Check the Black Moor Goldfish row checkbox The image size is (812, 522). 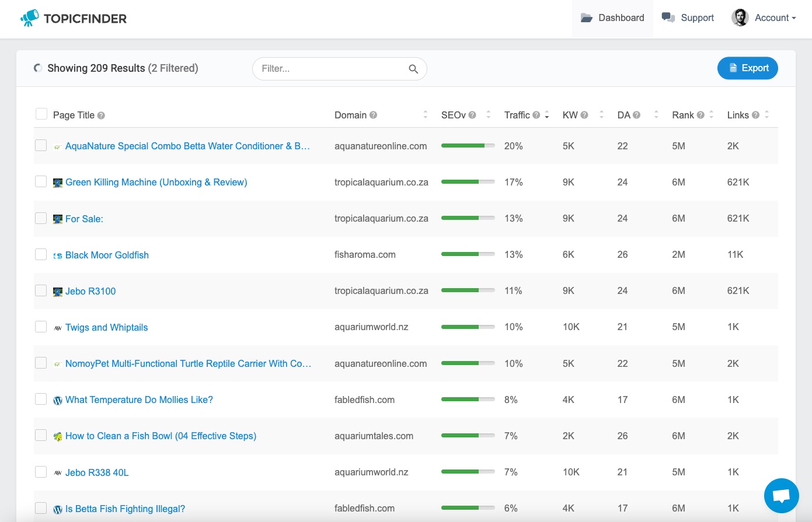click(x=41, y=254)
